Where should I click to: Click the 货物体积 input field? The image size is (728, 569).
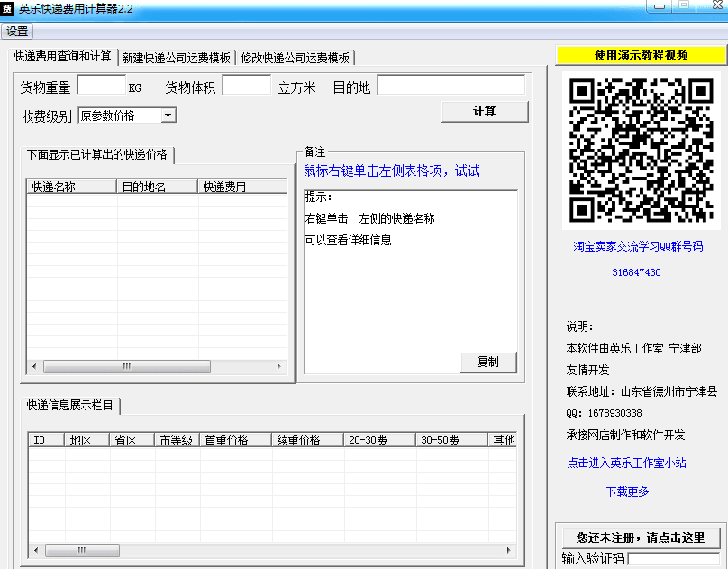pos(246,86)
